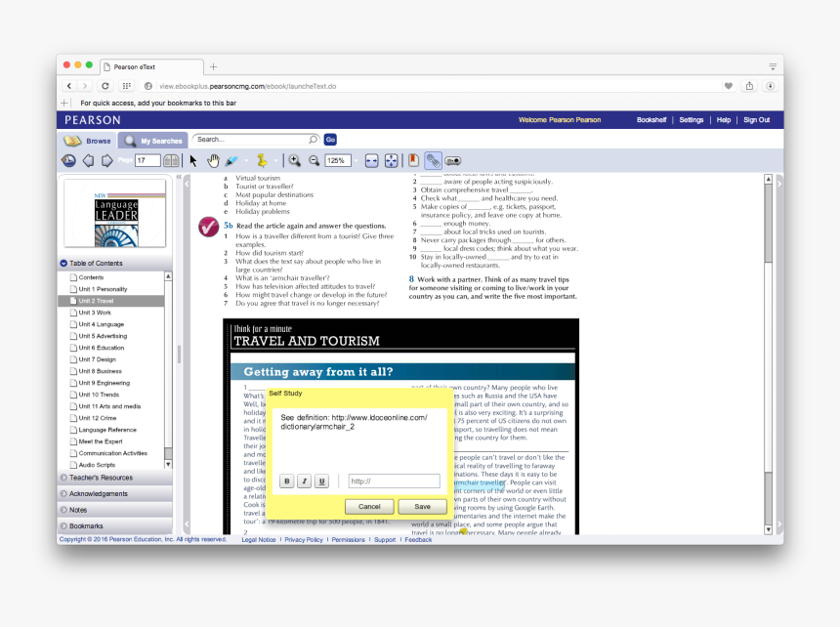Open the Permissions footer link
Screen dimensions: 840x627
click(349, 540)
